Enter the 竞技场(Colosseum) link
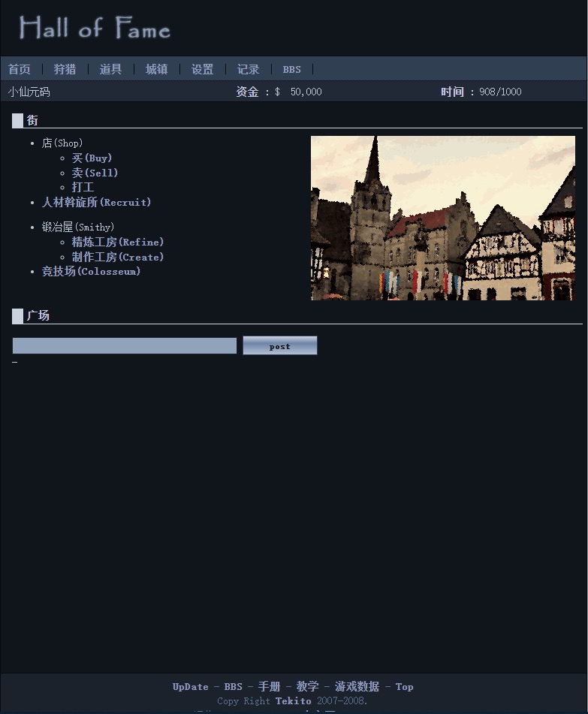 (91, 271)
